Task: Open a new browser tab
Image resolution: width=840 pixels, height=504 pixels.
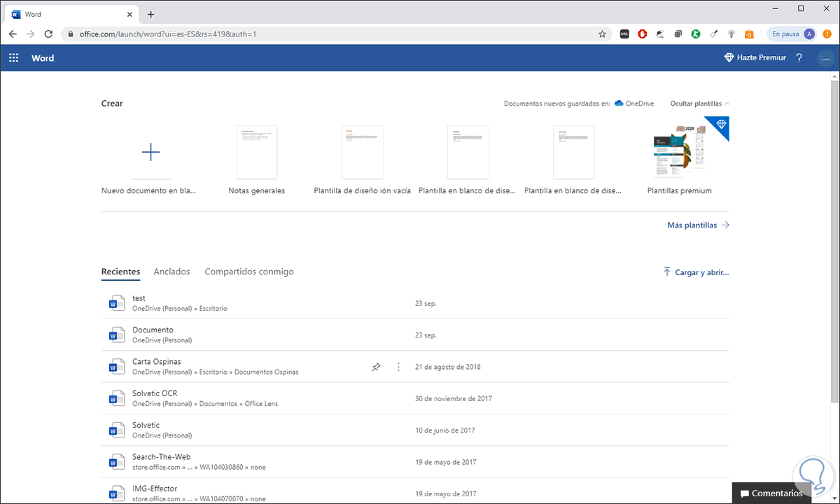Action: [150, 14]
